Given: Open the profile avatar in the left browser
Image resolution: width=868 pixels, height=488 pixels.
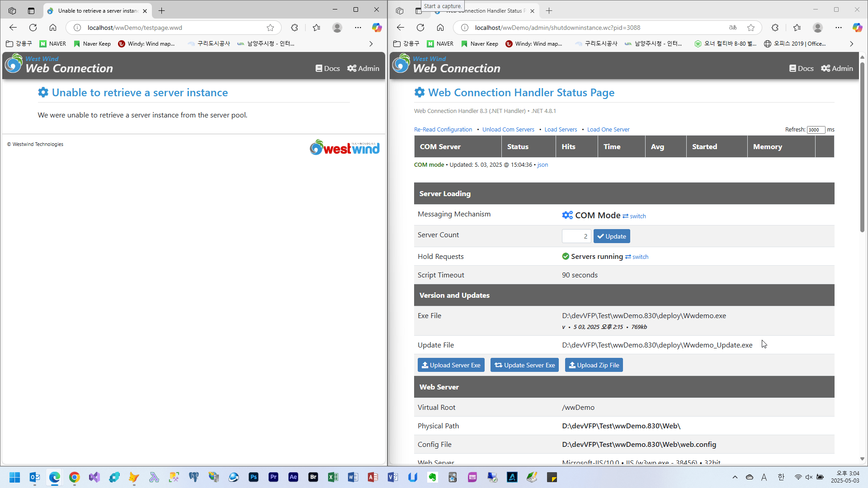Looking at the screenshot, I should click(x=337, y=28).
